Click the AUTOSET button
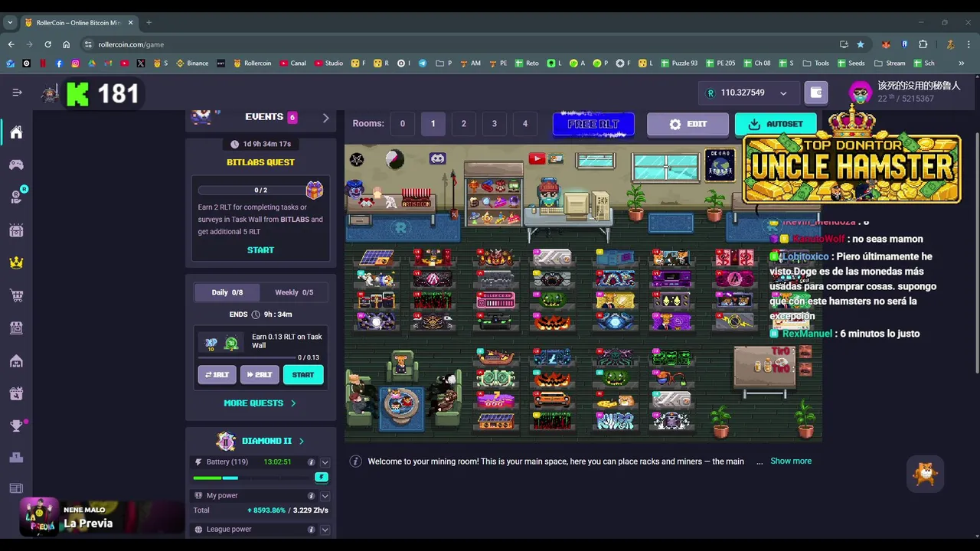980x551 pixels. pyautogui.click(x=776, y=124)
